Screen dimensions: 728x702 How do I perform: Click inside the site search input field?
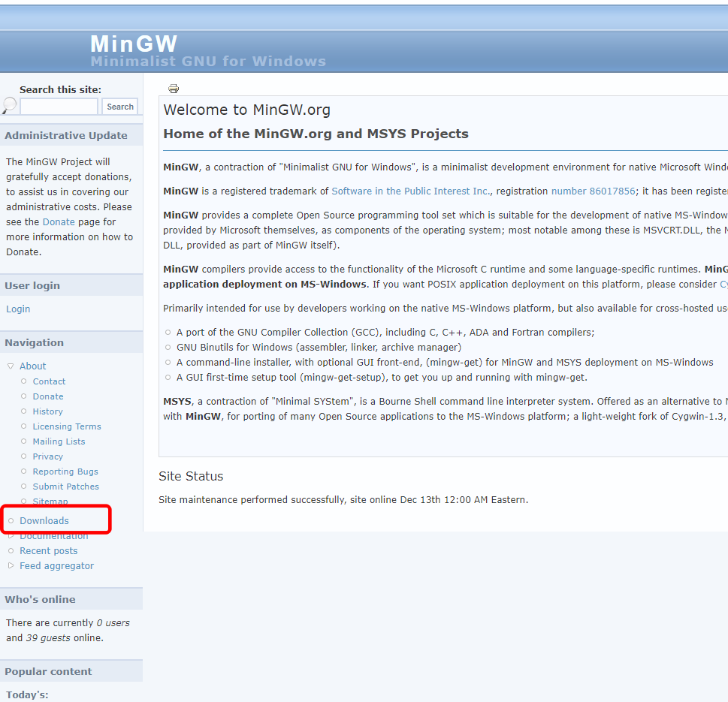tap(59, 106)
